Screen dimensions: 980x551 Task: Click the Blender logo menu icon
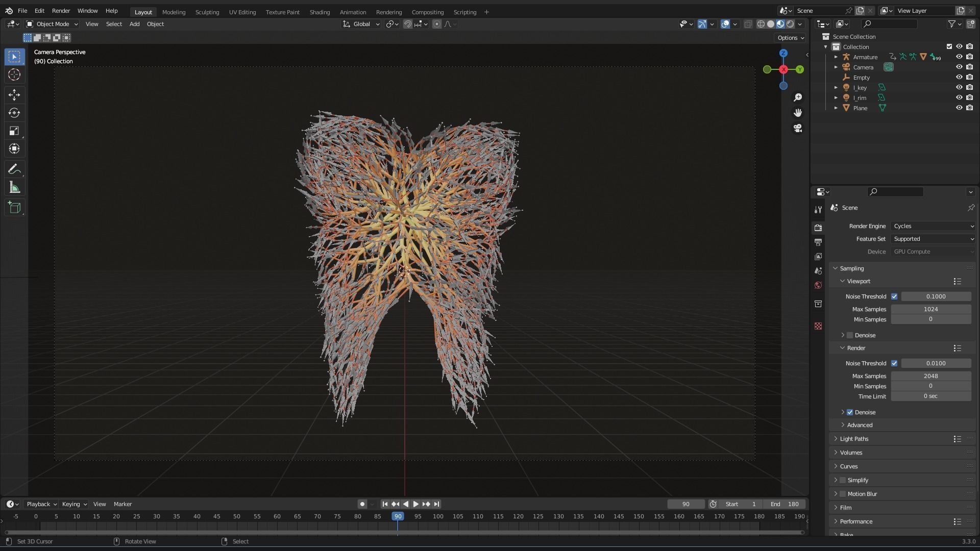[9, 11]
